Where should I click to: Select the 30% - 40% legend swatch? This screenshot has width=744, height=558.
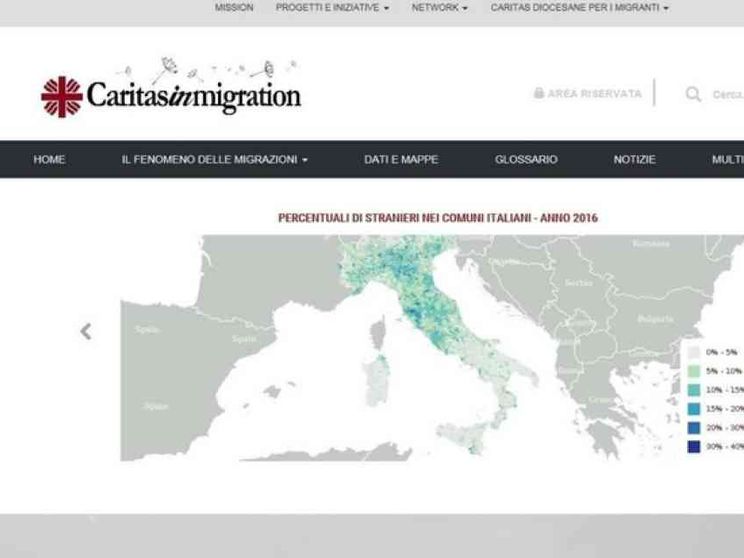click(x=694, y=446)
